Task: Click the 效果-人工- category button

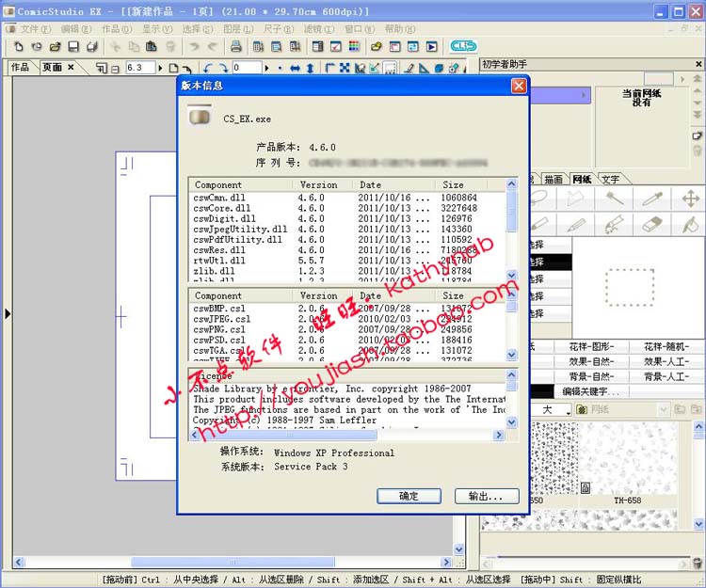Action: [x=666, y=361]
